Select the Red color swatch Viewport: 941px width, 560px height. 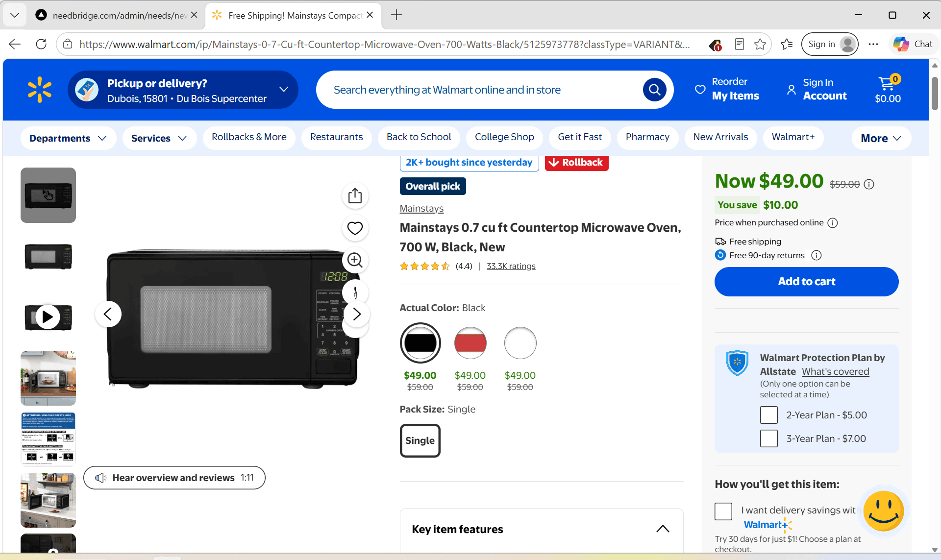tap(470, 343)
